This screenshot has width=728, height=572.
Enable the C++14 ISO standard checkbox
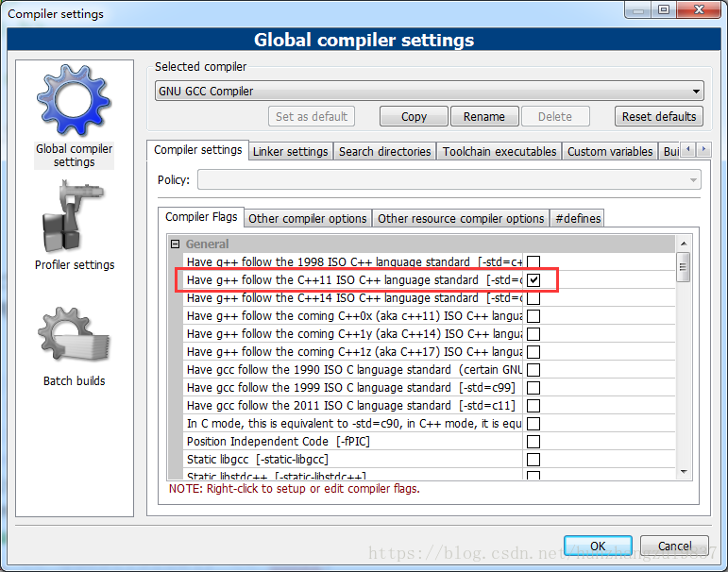coord(533,297)
